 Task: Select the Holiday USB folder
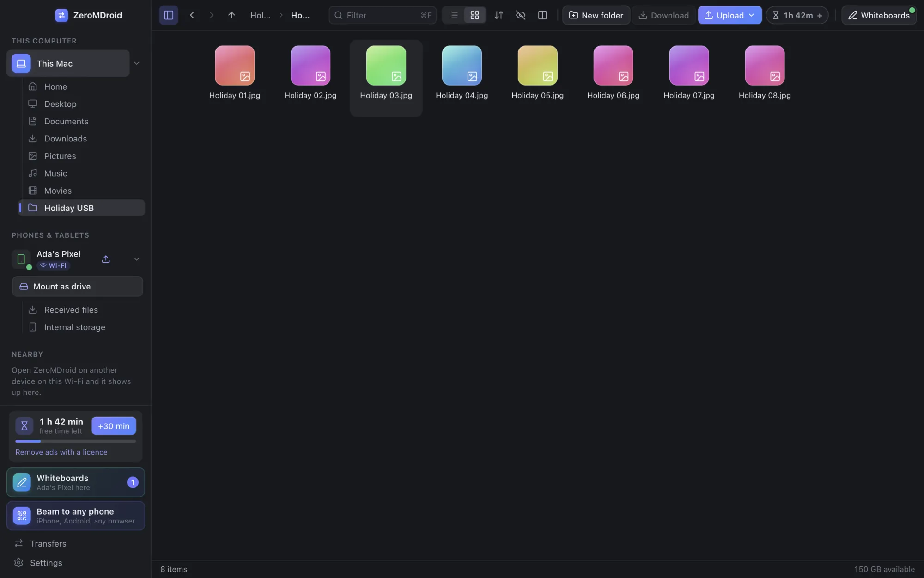tap(81, 208)
